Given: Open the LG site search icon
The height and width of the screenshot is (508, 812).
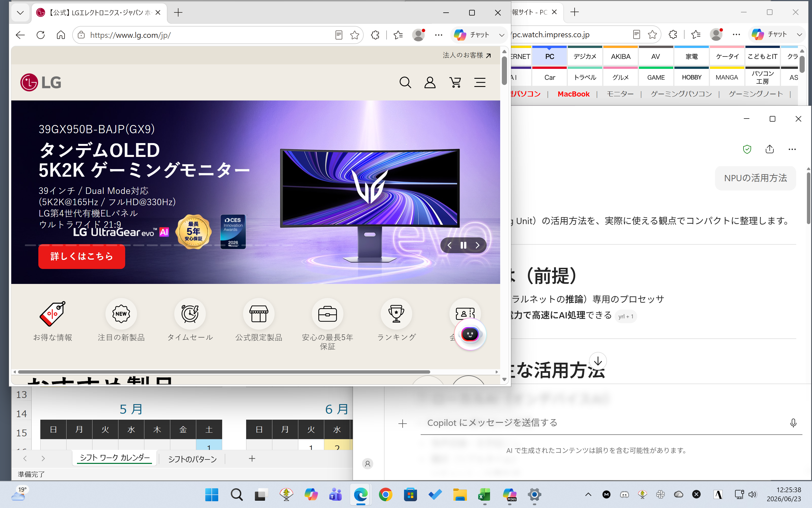Looking at the screenshot, I should coord(405,82).
